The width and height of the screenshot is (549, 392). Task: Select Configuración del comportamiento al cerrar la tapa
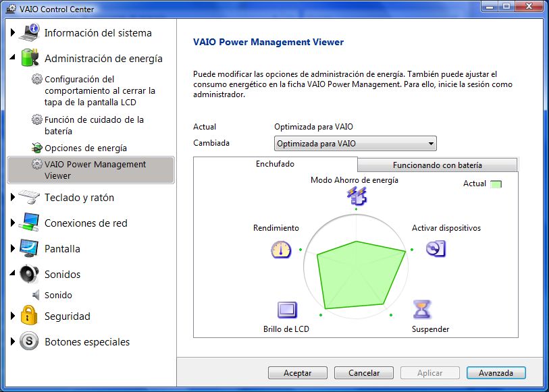[x=100, y=90]
